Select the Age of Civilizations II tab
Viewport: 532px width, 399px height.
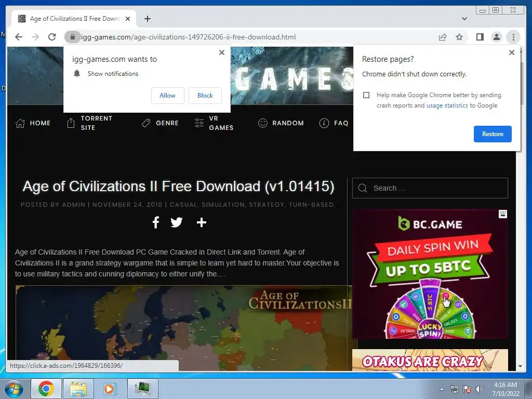[x=74, y=19]
